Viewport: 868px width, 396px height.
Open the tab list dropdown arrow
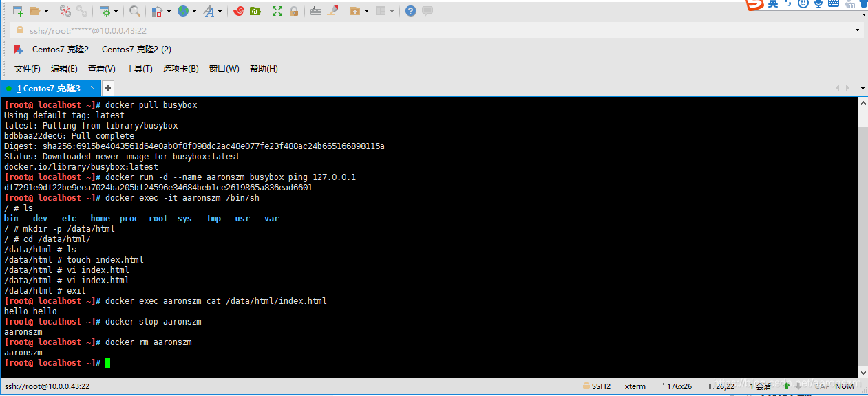pyautogui.click(x=862, y=88)
